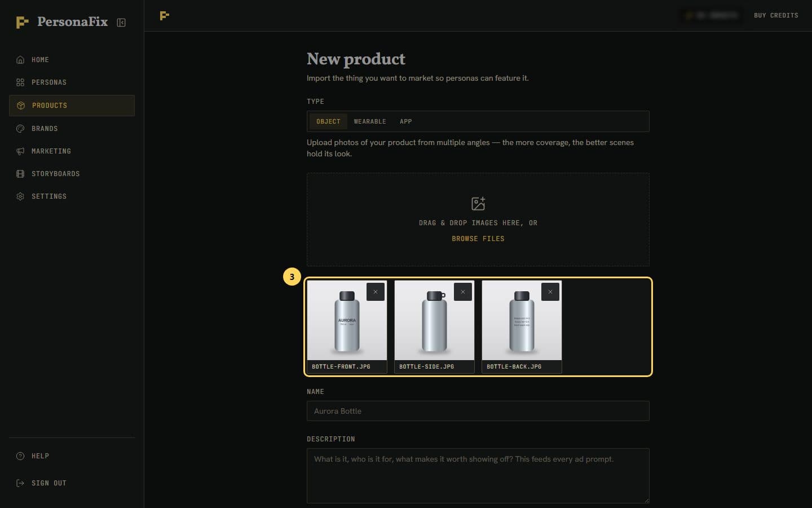Focus the Name input field
812x508 pixels.
point(478,411)
